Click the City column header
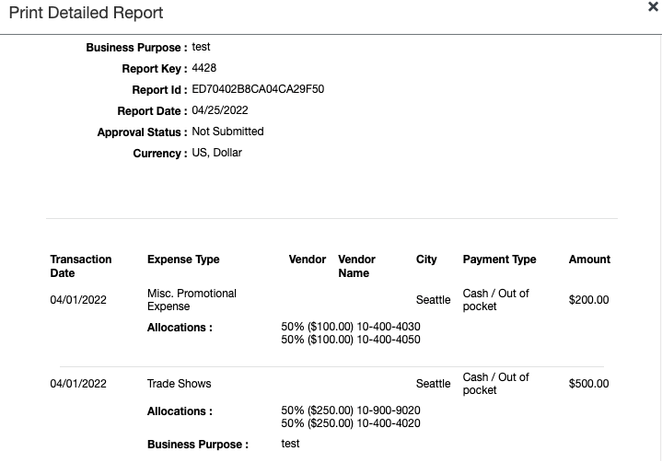Screen dimensions: 662x461 426,259
